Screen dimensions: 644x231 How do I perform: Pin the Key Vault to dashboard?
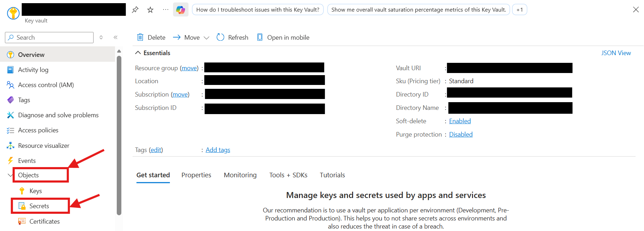pos(135,10)
